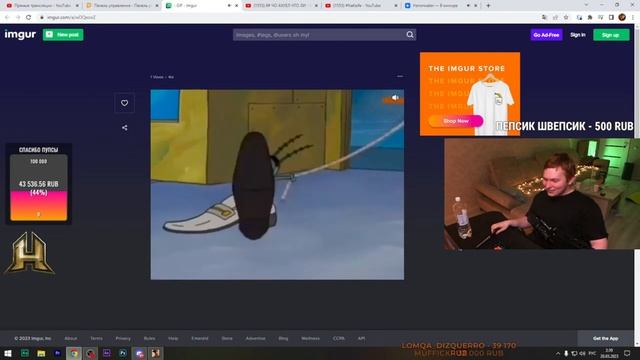Open the Windows Start menu
This screenshot has width=640, height=360.
[x=8, y=353]
